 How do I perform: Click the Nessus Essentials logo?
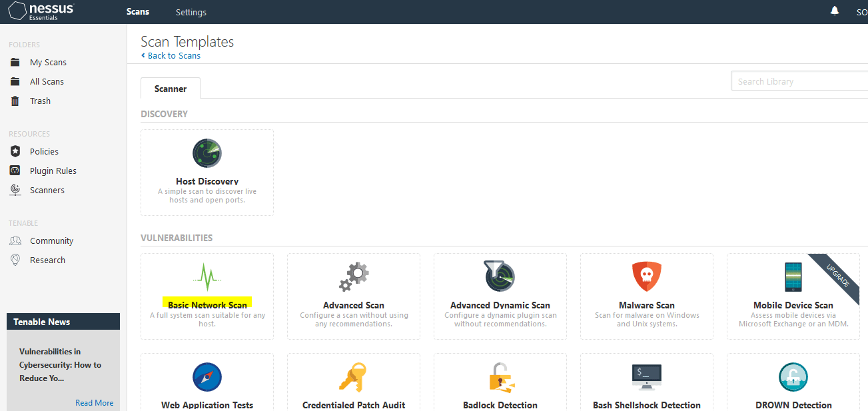42,11
